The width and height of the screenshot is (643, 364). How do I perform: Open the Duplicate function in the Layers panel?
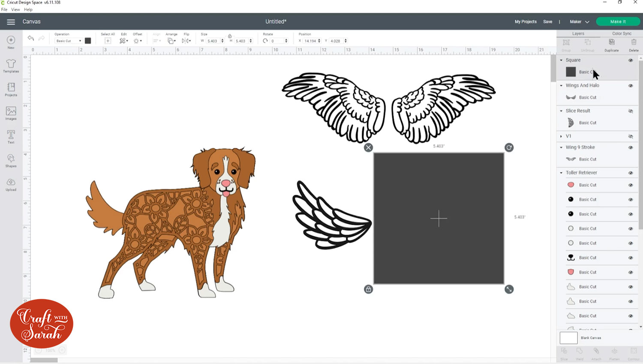[611, 45]
